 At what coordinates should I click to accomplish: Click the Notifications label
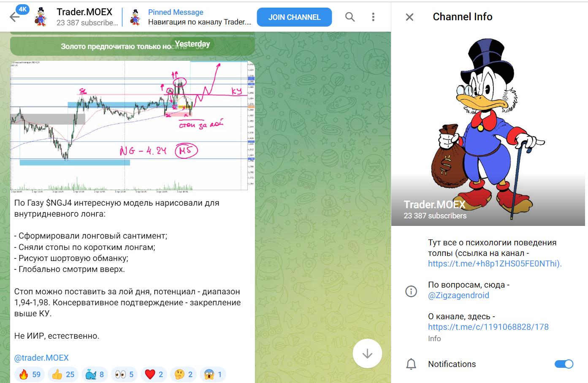pyautogui.click(x=452, y=364)
